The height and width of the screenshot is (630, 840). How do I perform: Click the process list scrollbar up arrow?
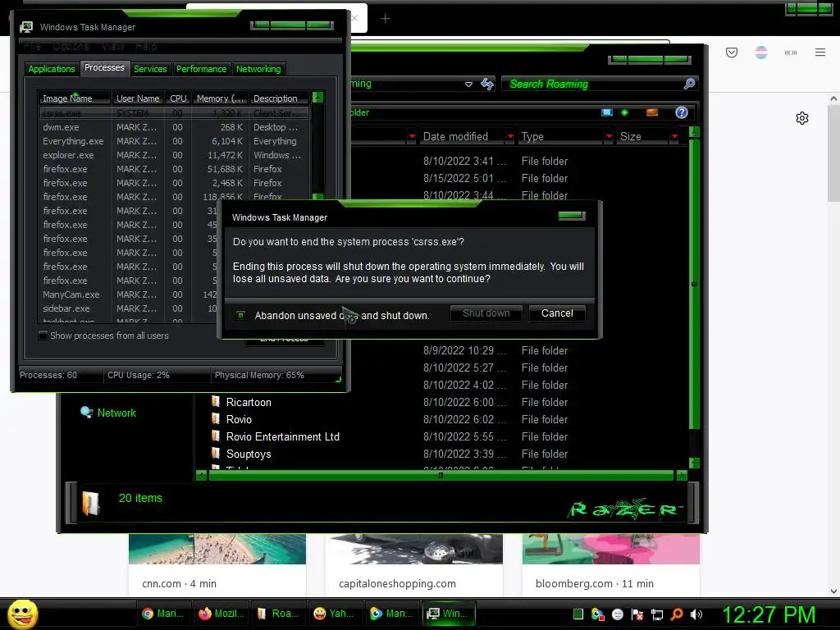tap(317, 97)
